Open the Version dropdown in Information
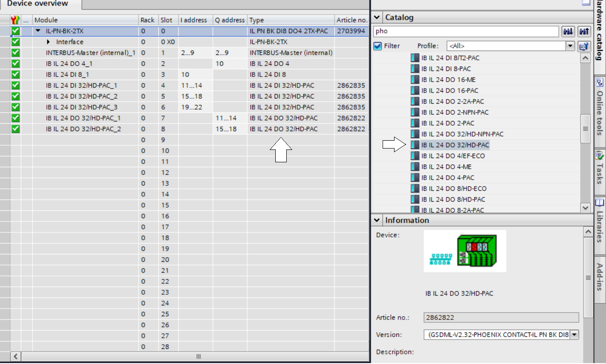The width and height of the screenshot is (606, 364). pos(574,335)
